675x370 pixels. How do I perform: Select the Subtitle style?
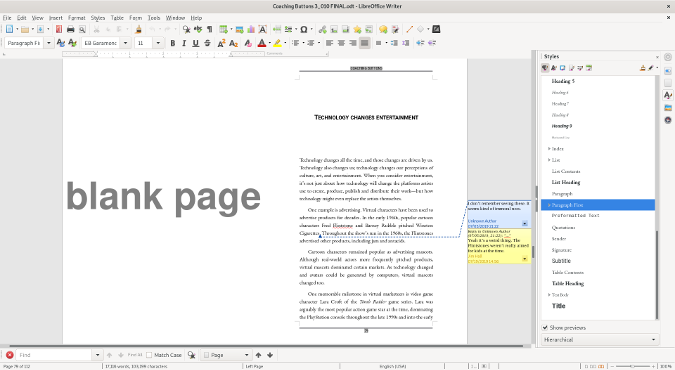(x=561, y=261)
